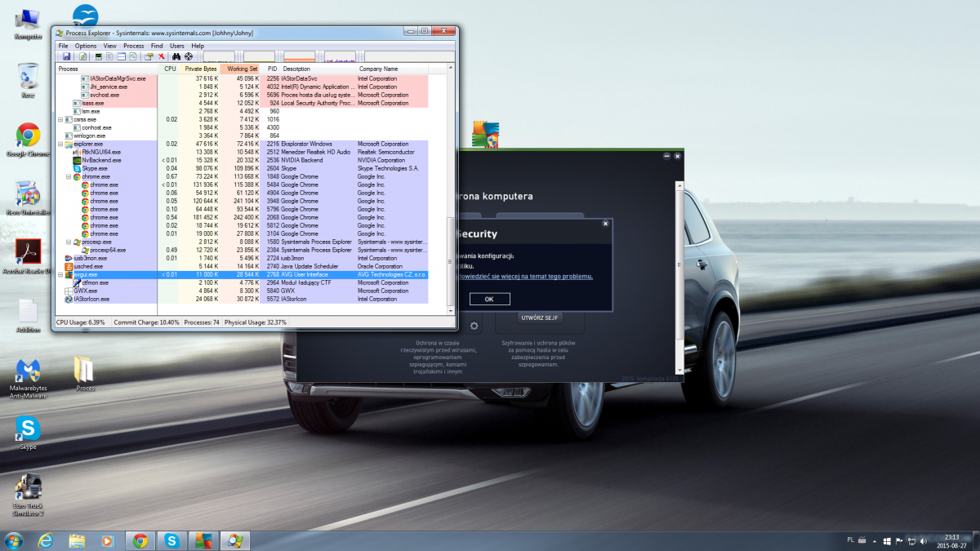Viewport: 980px width, 551px height.
Task: Click the orange physical memory mini graph
Action: (x=300, y=56)
